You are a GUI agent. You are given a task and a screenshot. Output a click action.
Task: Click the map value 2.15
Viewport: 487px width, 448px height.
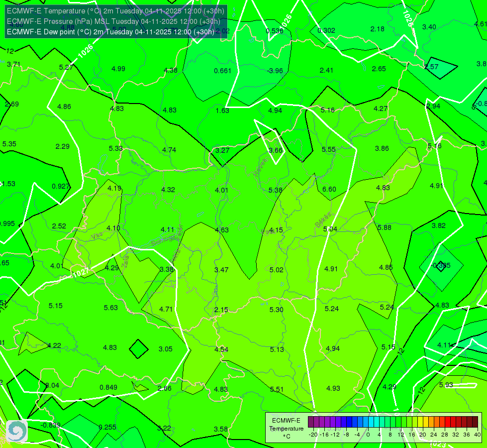[x=221, y=310]
